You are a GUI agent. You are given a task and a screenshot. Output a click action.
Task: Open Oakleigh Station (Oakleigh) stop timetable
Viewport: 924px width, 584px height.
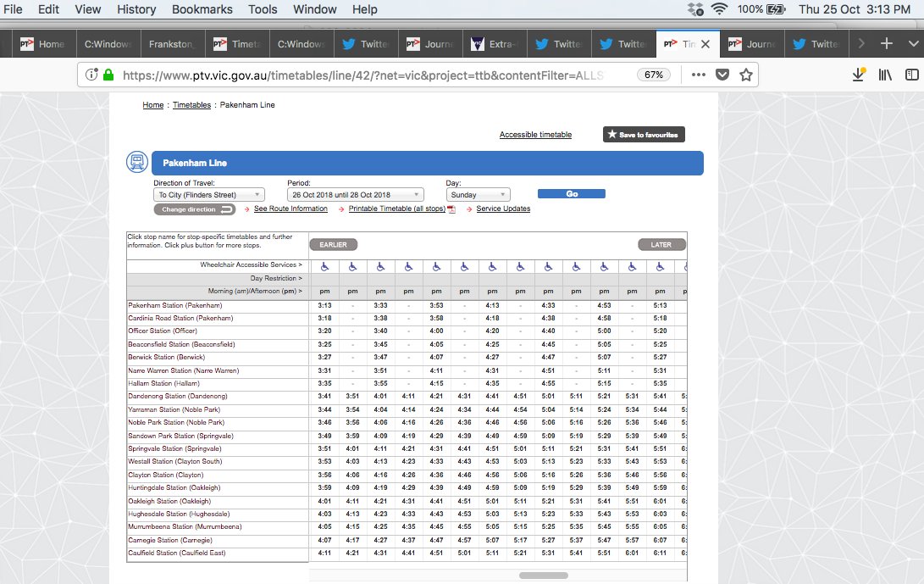point(169,502)
